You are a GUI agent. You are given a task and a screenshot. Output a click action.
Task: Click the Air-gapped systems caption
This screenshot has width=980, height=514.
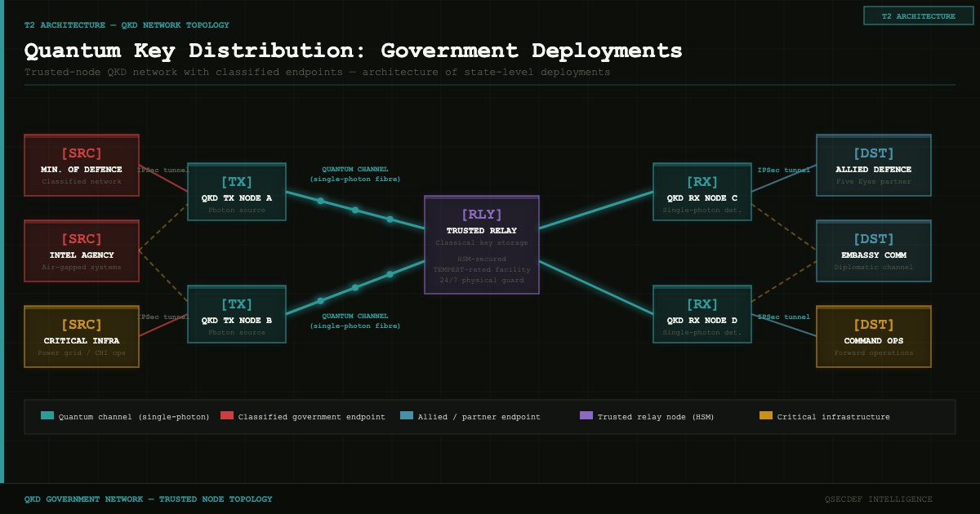tap(82, 267)
